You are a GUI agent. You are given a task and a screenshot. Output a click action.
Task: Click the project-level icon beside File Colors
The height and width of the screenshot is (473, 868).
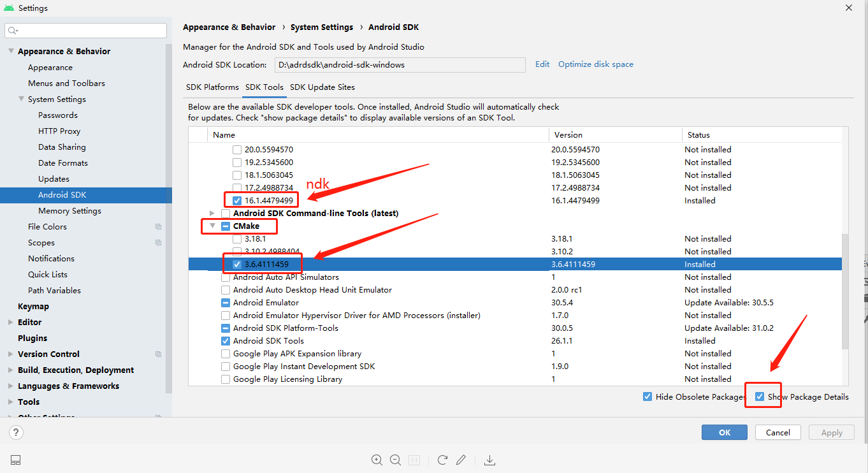coord(158,226)
